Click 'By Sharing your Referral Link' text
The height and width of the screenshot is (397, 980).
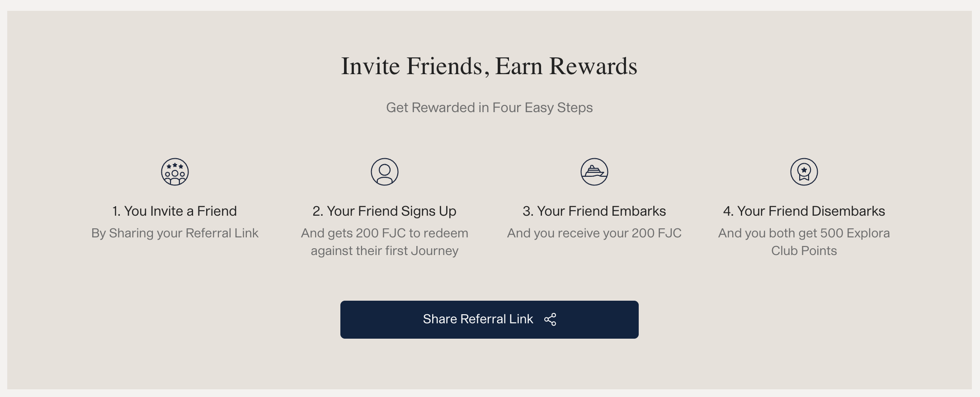(x=174, y=233)
